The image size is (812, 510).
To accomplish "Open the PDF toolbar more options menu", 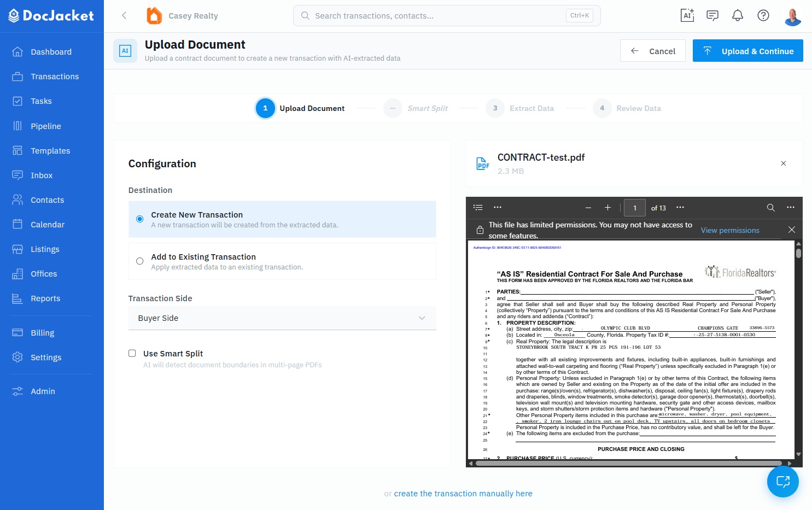I will 791,208.
